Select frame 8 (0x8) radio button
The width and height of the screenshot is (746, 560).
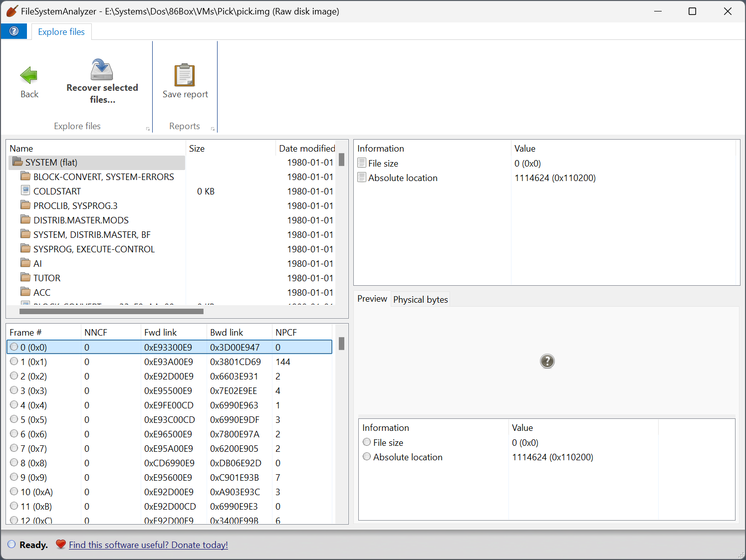(14, 462)
